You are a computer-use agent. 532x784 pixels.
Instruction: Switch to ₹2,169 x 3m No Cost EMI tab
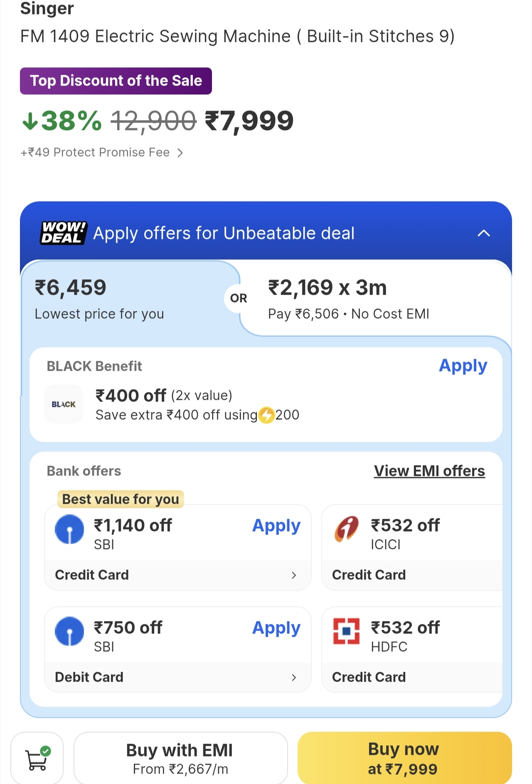point(374,299)
